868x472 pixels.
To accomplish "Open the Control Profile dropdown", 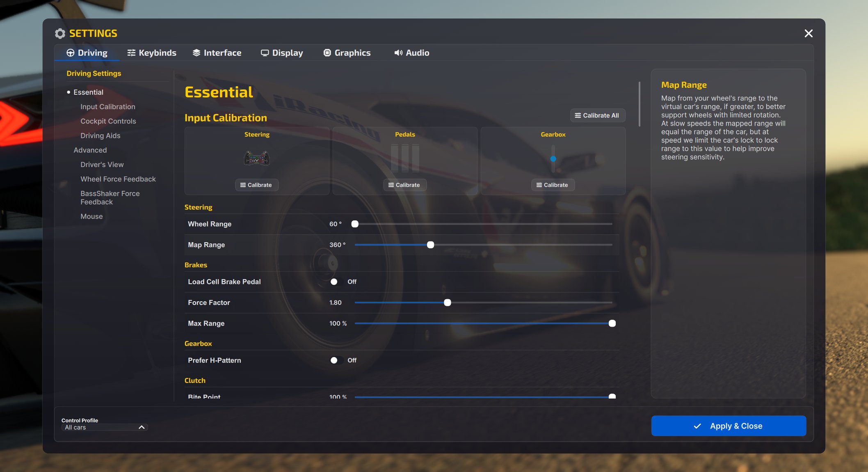I will point(104,427).
